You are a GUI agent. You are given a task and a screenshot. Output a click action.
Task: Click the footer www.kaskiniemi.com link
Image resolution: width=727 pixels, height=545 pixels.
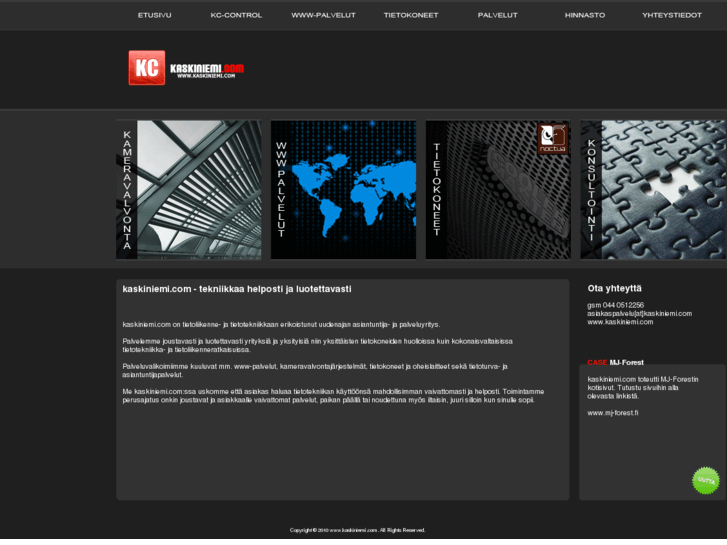click(353, 530)
